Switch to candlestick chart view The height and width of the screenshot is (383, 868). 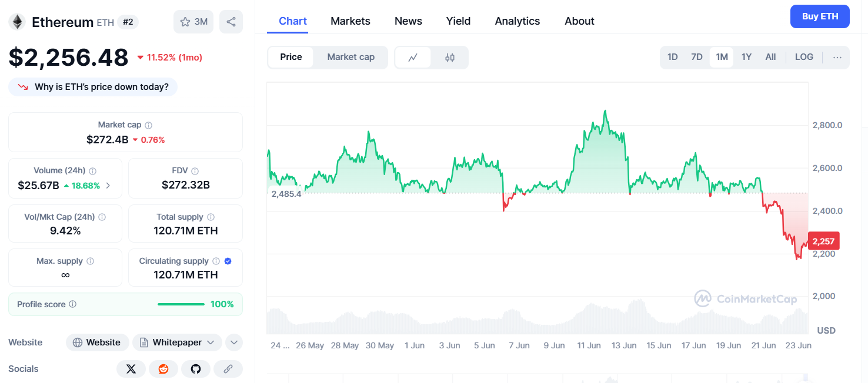coord(450,58)
